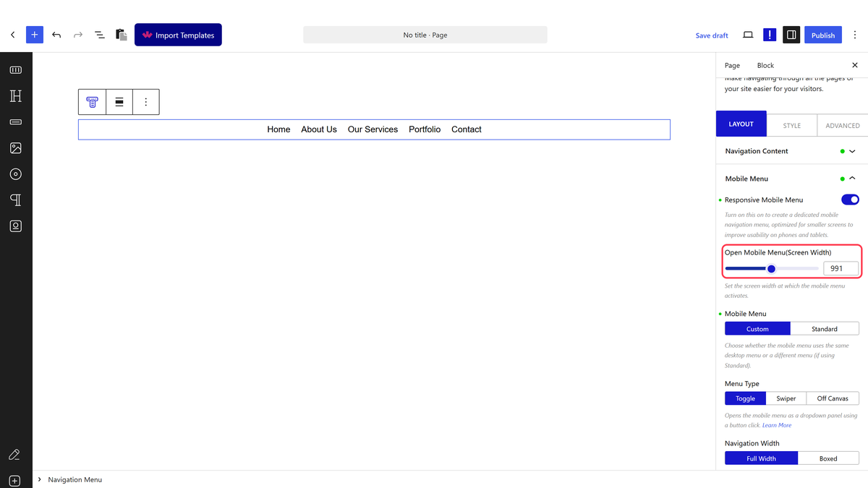
Task: Click Navigation Menu in the bottom breadcrumb
Action: click(75, 479)
